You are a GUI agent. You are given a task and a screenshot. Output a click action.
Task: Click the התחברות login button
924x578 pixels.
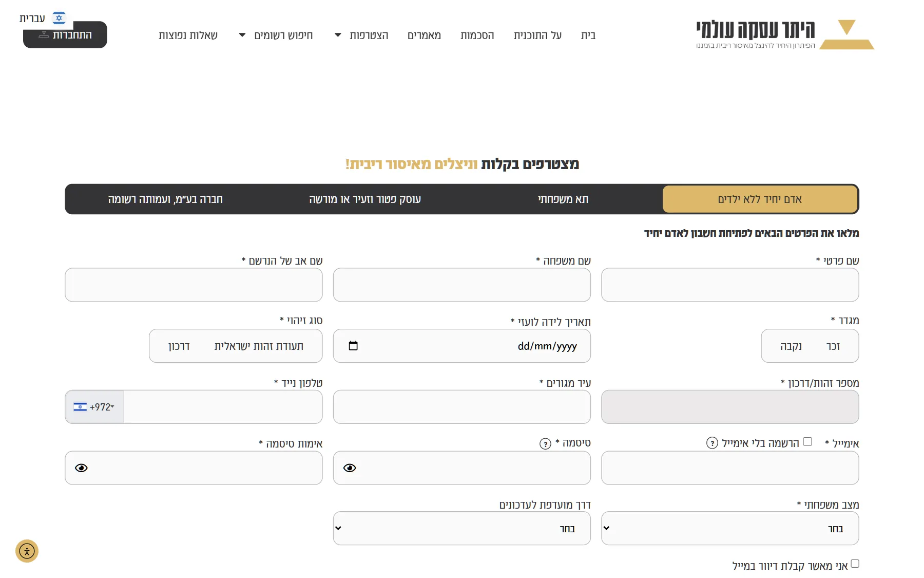click(x=65, y=34)
